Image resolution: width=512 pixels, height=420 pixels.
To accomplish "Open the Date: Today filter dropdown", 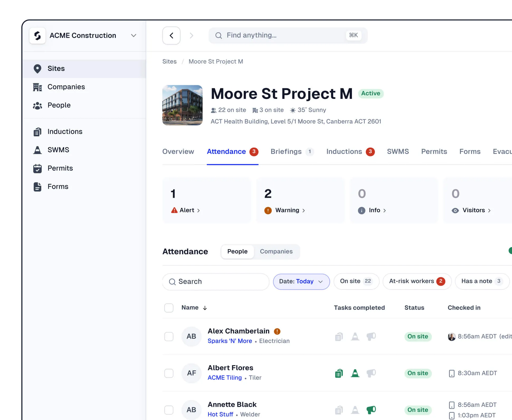I will click(x=301, y=281).
